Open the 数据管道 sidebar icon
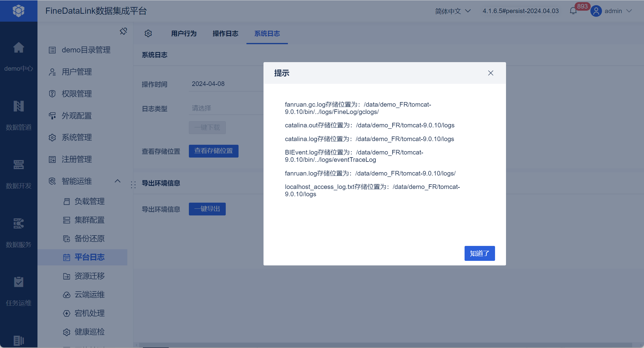 coord(19,106)
